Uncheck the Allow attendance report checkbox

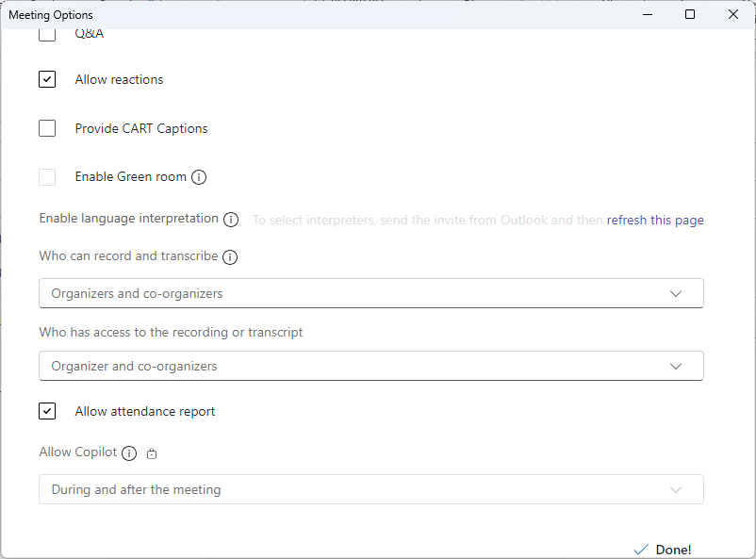(x=47, y=411)
